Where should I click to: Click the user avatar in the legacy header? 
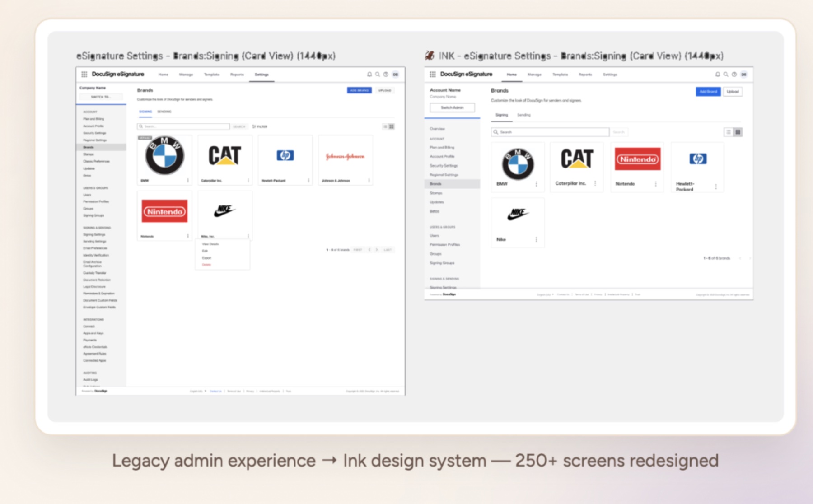pyautogui.click(x=396, y=75)
